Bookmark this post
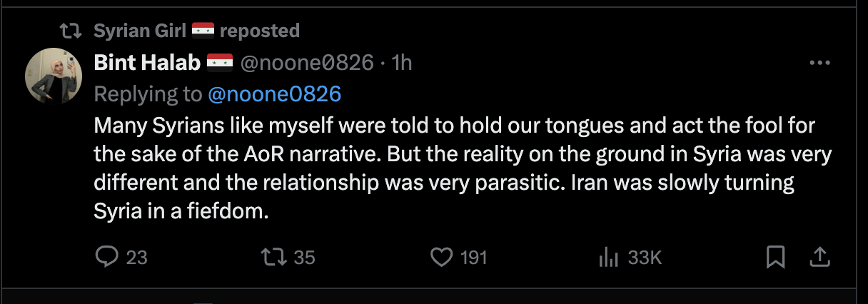The image size is (868, 304). pos(775,257)
